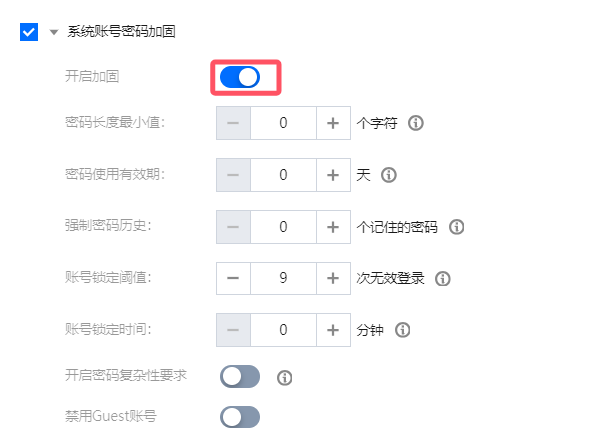This screenshot has width=615, height=442.
Task: Collapse the 系统账号密码加固 section arrow
Action: (x=54, y=32)
